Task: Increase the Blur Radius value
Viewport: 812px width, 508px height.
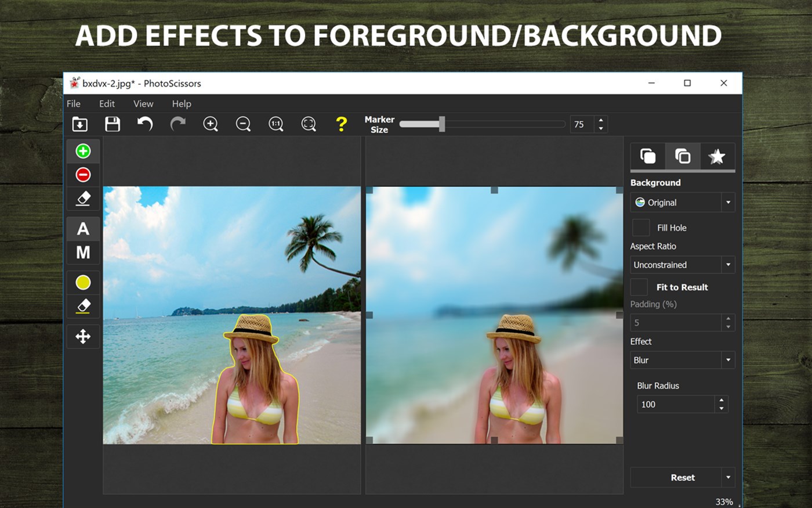Action: 722,400
